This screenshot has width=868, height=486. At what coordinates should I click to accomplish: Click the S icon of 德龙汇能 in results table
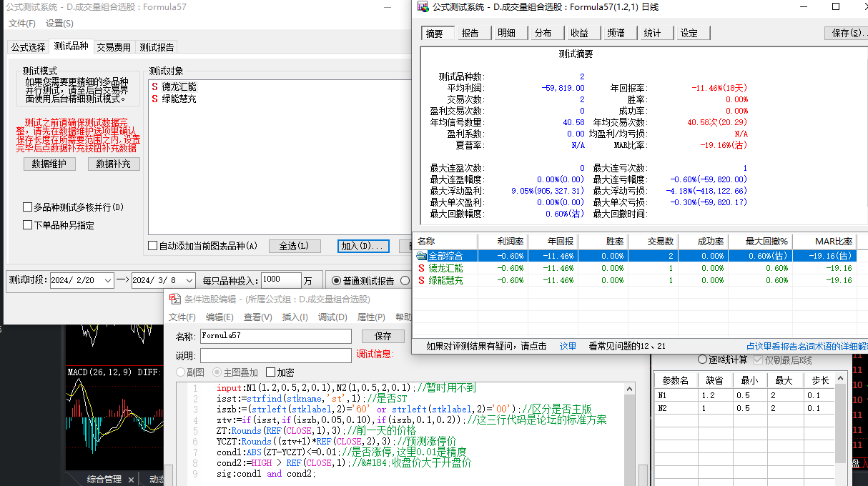(x=422, y=268)
